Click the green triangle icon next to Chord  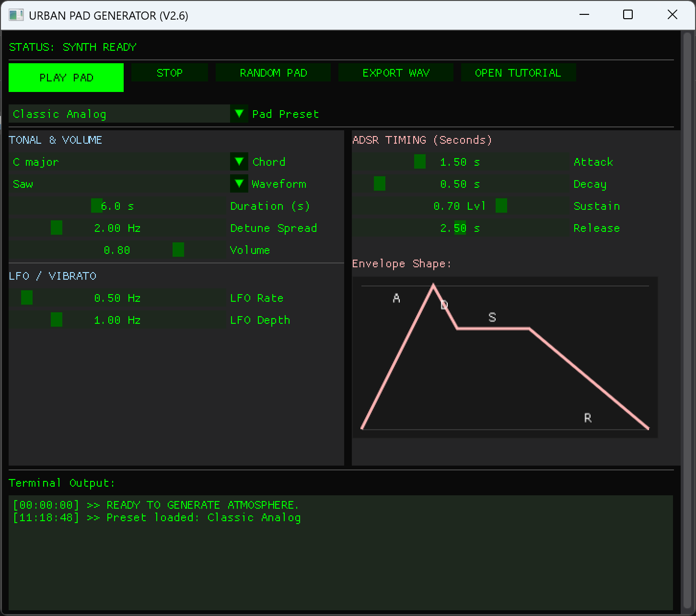click(x=239, y=161)
